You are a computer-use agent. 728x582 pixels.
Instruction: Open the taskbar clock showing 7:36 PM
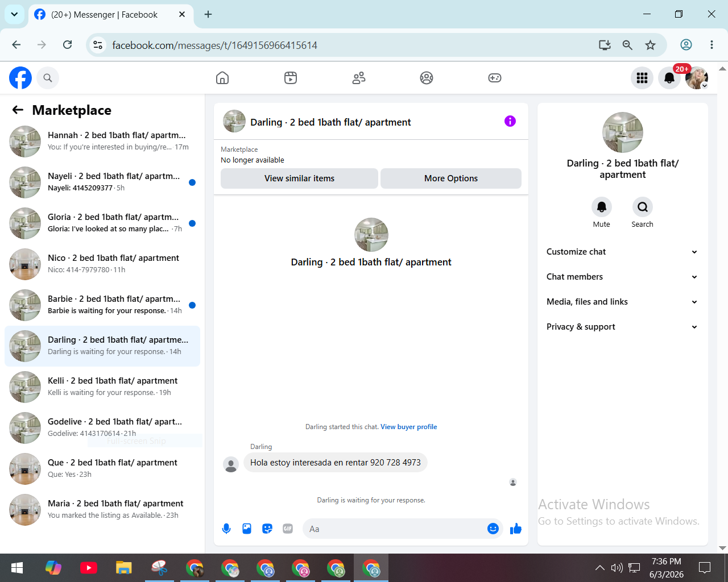pos(667,568)
